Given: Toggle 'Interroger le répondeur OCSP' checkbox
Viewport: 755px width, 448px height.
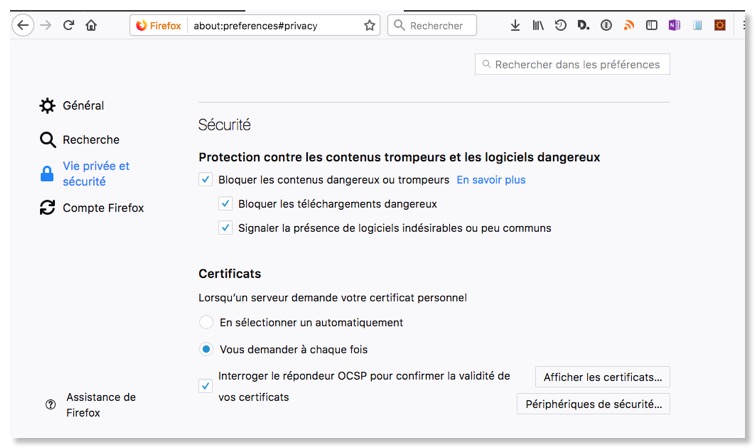Looking at the screenshot, I should click(206, 386).
